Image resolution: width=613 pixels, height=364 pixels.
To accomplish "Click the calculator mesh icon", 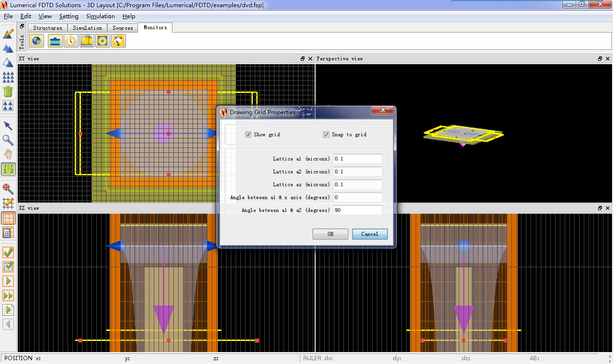I will click(x=8, y=233).
